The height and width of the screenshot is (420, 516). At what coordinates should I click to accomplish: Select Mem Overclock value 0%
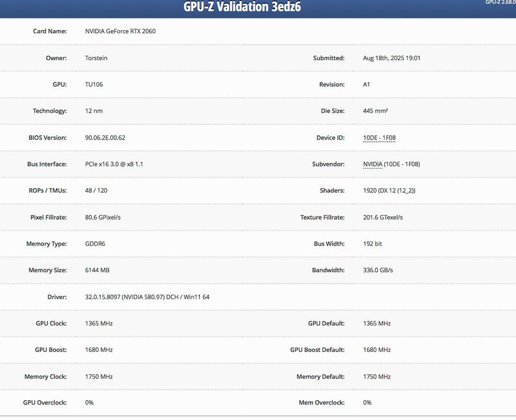367,403
